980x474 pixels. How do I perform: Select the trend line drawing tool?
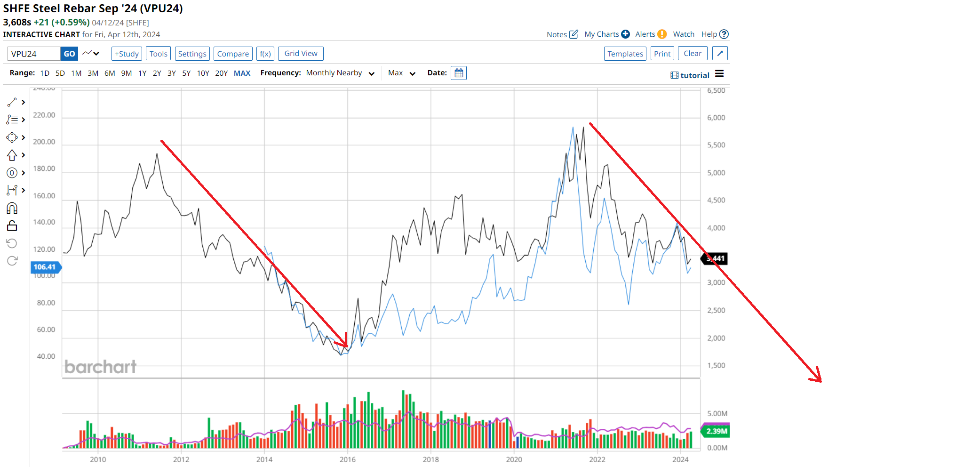12,102
